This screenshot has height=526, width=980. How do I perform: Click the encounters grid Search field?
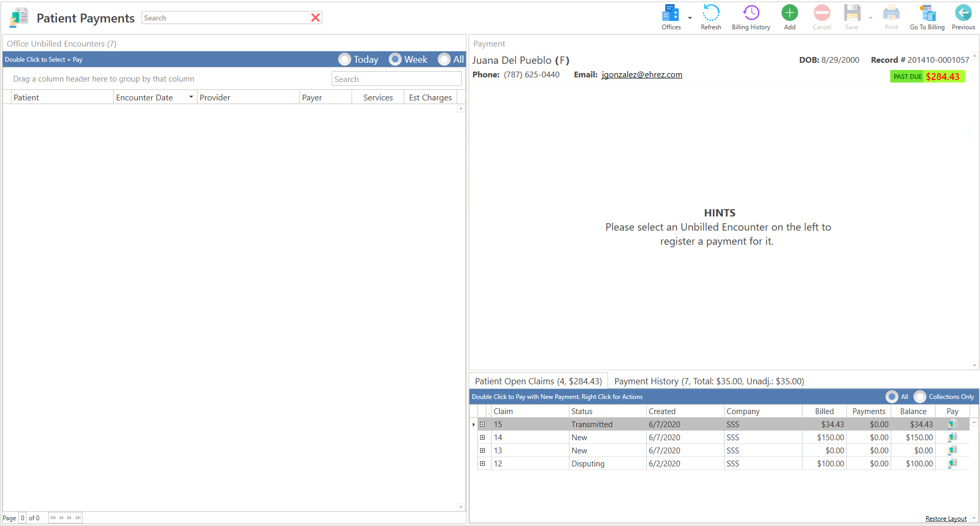click(396, 79)
